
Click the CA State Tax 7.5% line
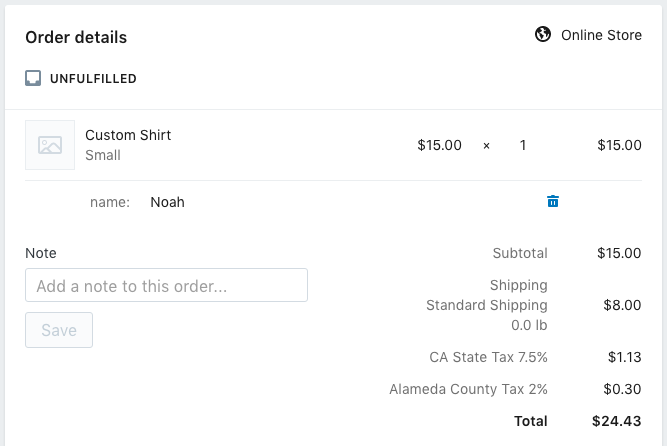click(488, 357)
